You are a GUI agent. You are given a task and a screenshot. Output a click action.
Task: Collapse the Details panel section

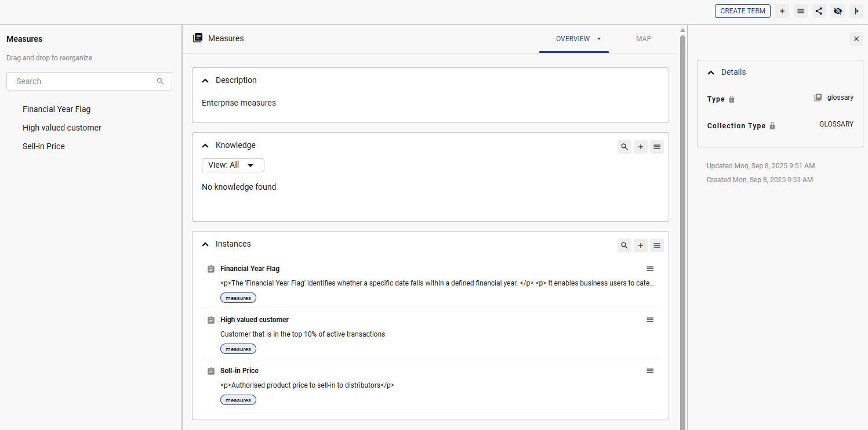[x=711, y=73]
